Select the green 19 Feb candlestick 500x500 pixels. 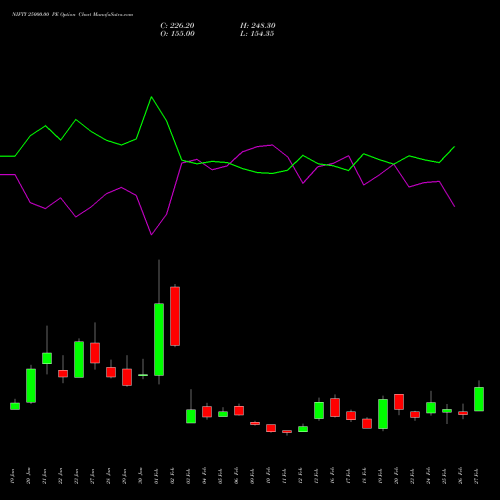383,414
